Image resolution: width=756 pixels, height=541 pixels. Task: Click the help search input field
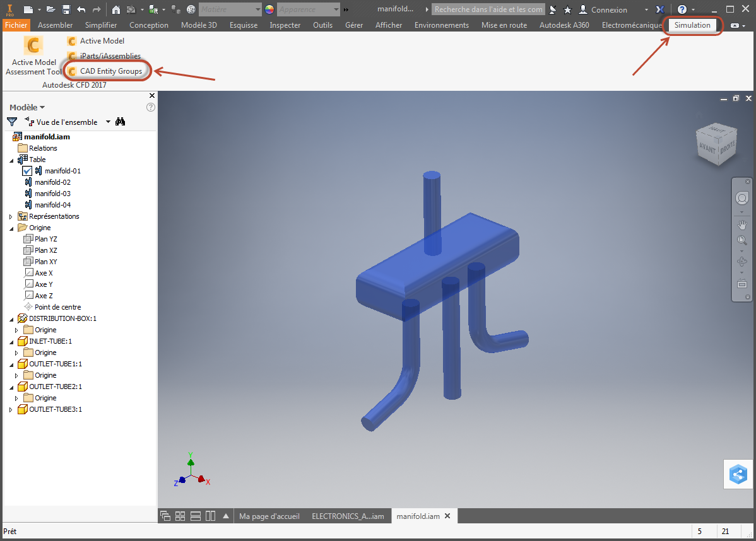pos(488,9)
